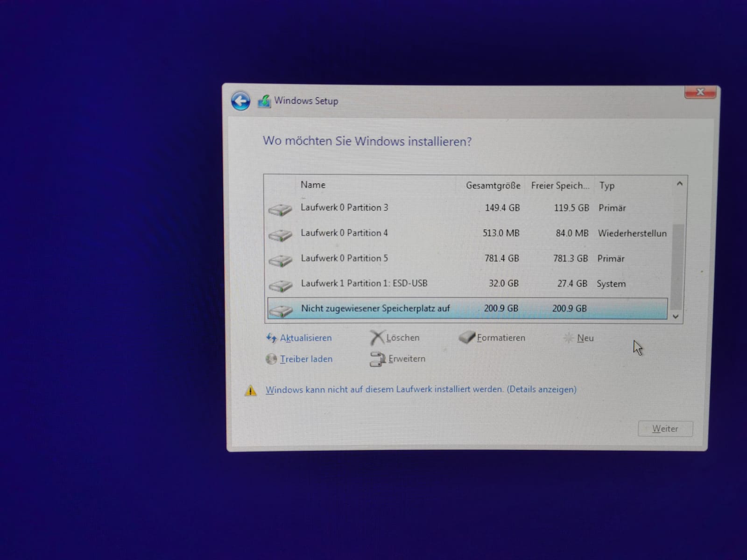Click the 513.0 MB size cell
Screen dimensions: 747x560
(x=501, y=233)
